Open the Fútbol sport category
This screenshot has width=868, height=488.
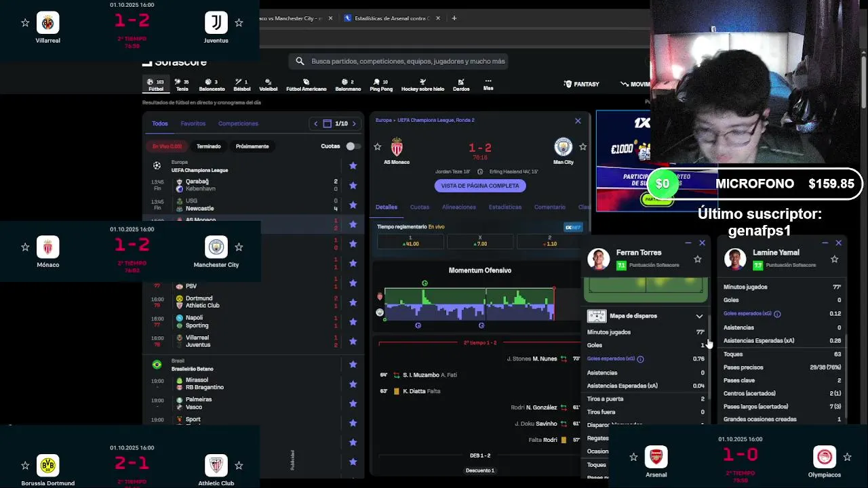155,85
